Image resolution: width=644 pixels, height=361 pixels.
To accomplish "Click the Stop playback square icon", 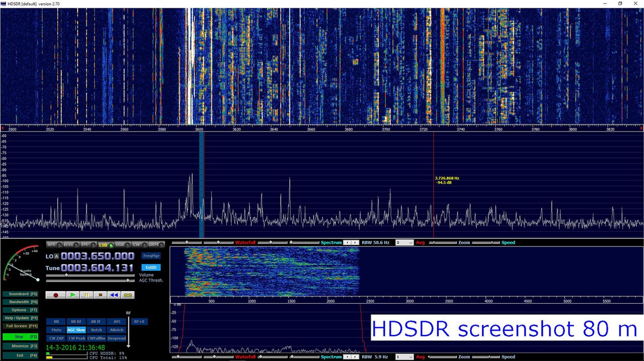I will tap(100, 295).
